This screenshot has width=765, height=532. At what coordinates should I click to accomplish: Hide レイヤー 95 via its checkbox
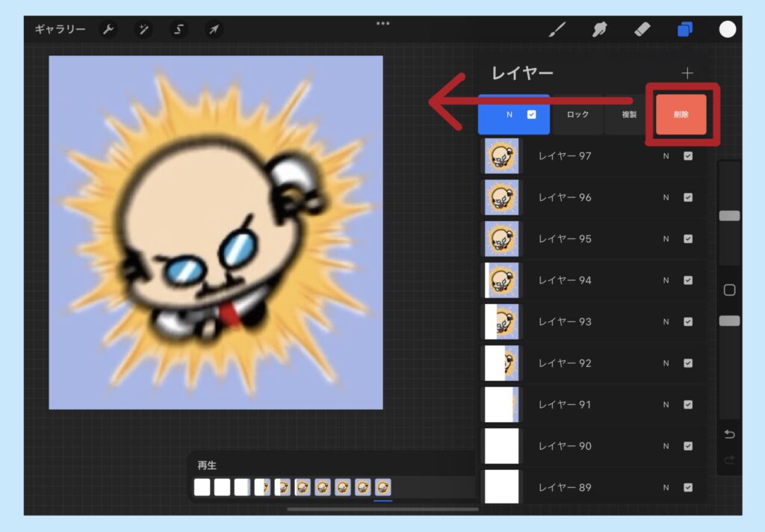click(x=688, y=239)
